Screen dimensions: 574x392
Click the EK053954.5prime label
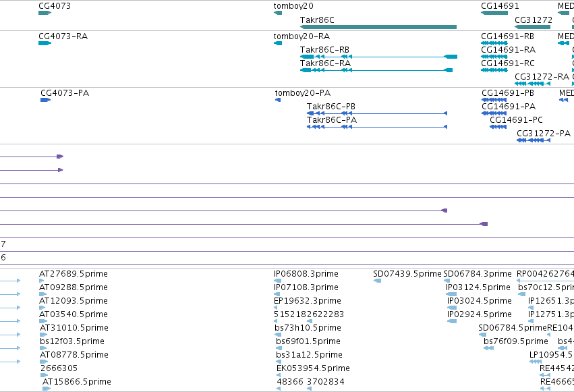(x=314, y=368)
